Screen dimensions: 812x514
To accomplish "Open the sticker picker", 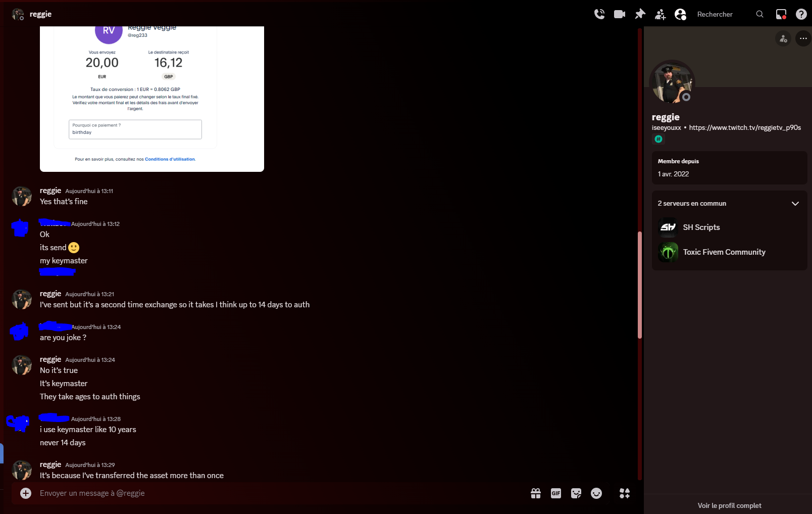I will pyautogui.click(x=576, y=493).
